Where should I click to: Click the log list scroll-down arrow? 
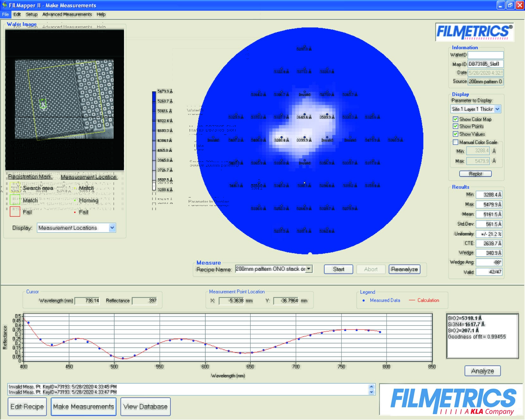point(372,392)
